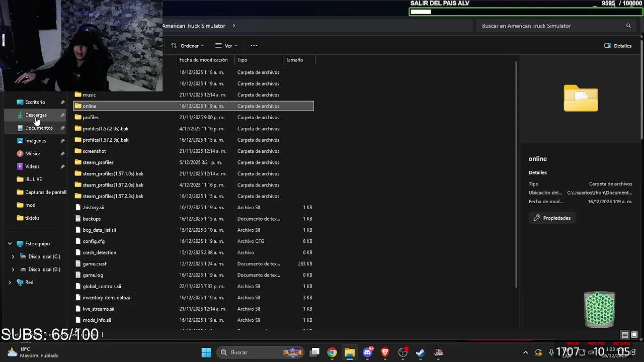This screenshot has width=644, height=362.
Task: Switch to the details list view icon
Action: pos(625,335)
